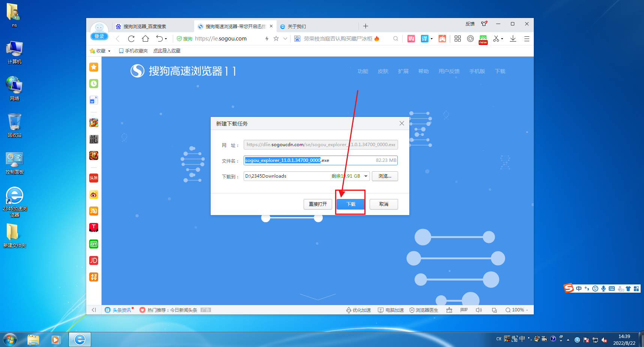Collapse the sidebar with bottom arrow
Viewport: 644px width, 347px height.
(94, 310)
